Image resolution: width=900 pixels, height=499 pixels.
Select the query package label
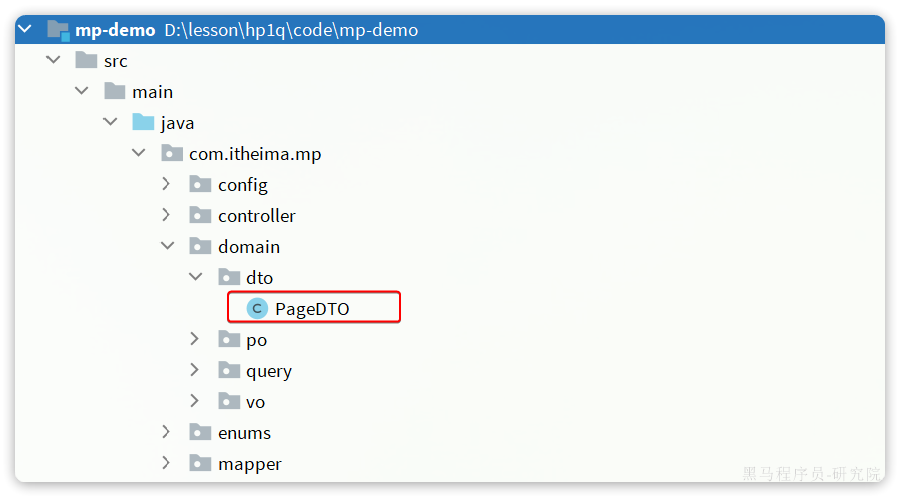269,371
